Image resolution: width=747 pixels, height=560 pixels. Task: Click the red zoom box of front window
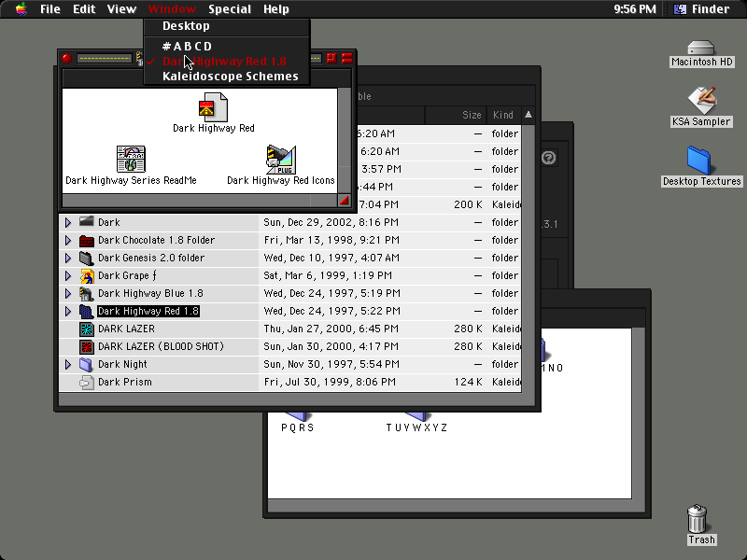click(331, 58)
